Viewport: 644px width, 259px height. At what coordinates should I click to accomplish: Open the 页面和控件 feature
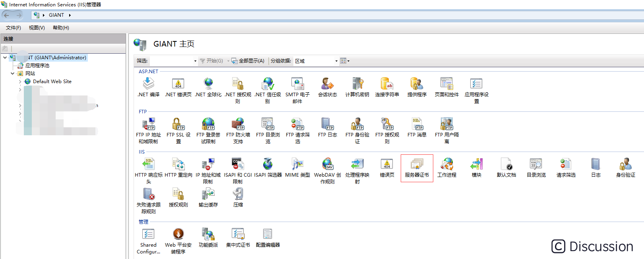[446, 87]
